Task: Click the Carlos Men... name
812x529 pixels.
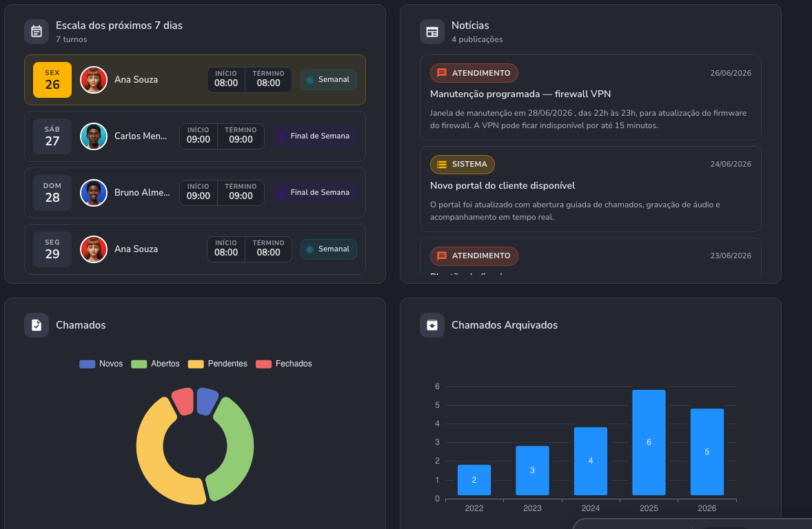Action: tap(141, 136)
